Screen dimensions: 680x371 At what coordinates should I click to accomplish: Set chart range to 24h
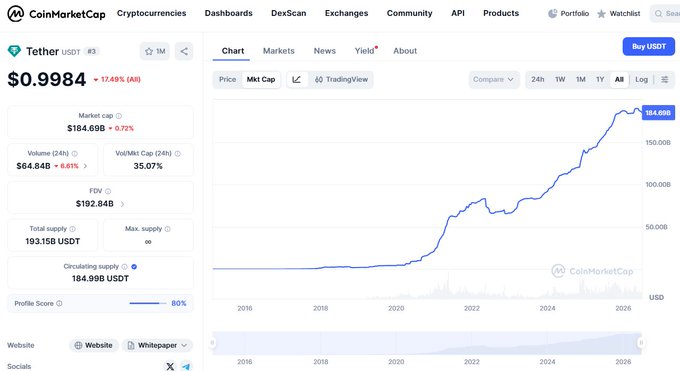coord(537,79)
